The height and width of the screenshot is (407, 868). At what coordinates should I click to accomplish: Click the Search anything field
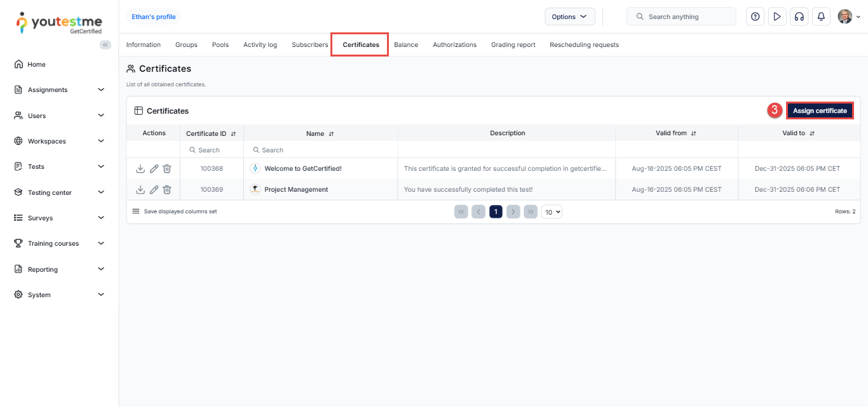point(688,17)
